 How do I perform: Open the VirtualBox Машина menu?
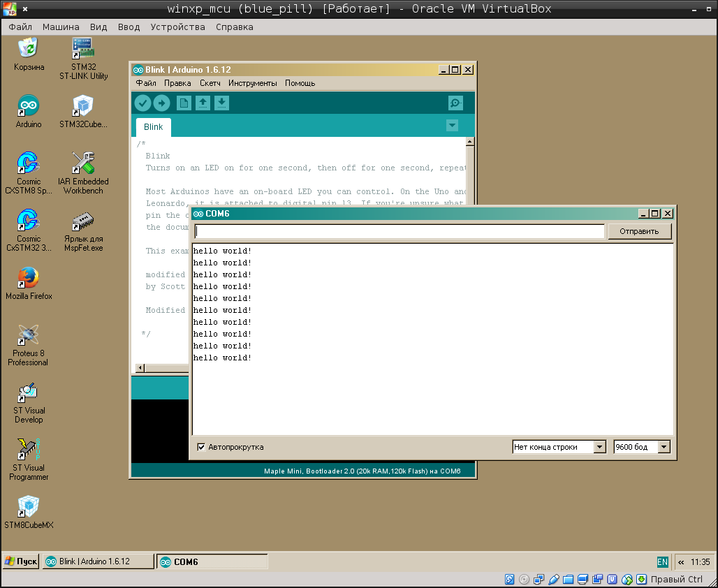[61, 27]
